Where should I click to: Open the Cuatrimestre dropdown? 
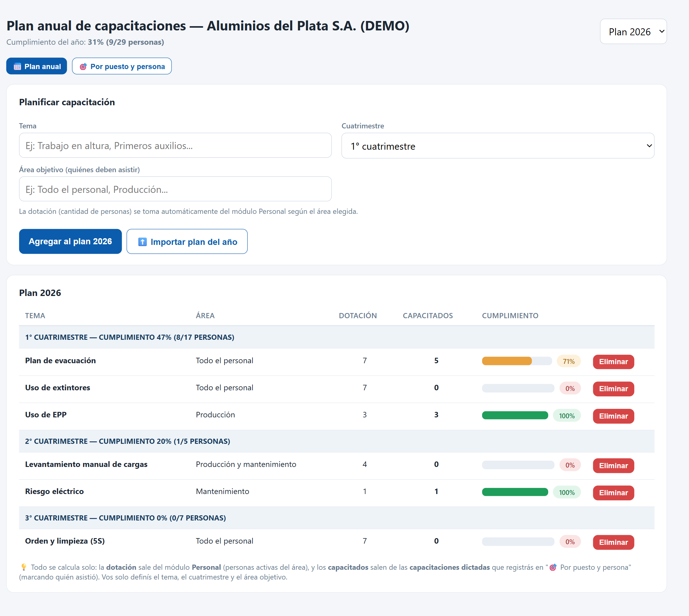click(498, 146)
